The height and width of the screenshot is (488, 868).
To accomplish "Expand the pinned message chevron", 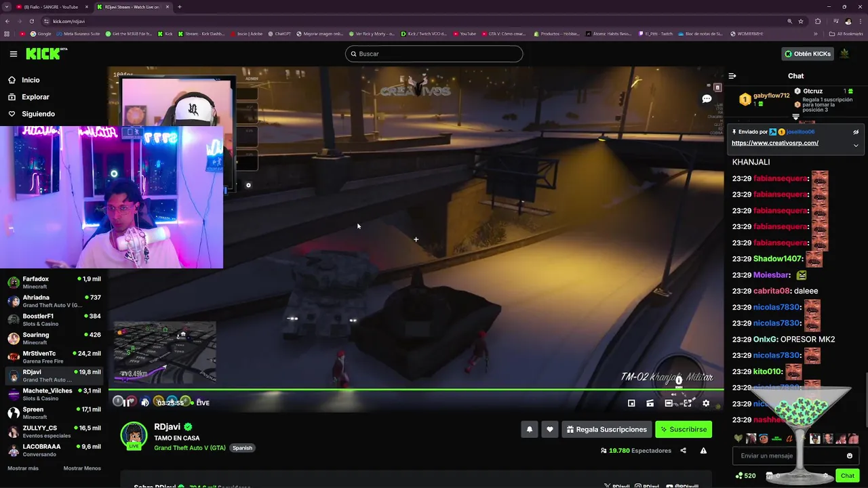I will point(856,145).
